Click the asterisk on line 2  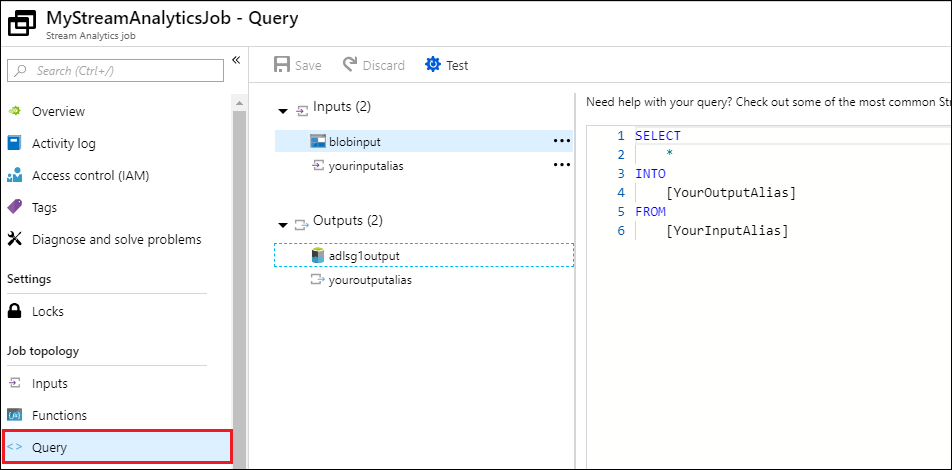pyautogui.click(x=669, y=155)
